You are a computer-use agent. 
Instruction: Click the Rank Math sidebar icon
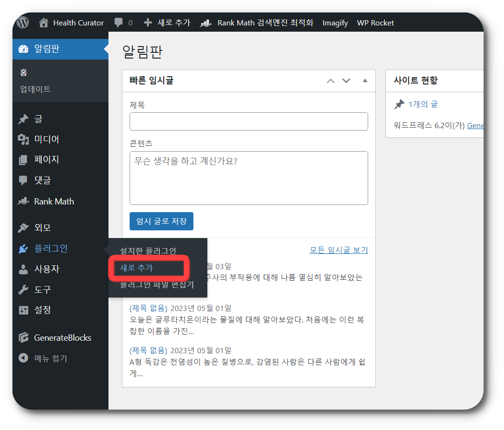(24, 201)
